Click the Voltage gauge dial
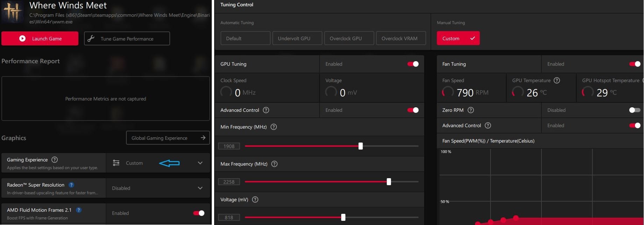This screenshot has width=644, height=225. pos(331,92)
